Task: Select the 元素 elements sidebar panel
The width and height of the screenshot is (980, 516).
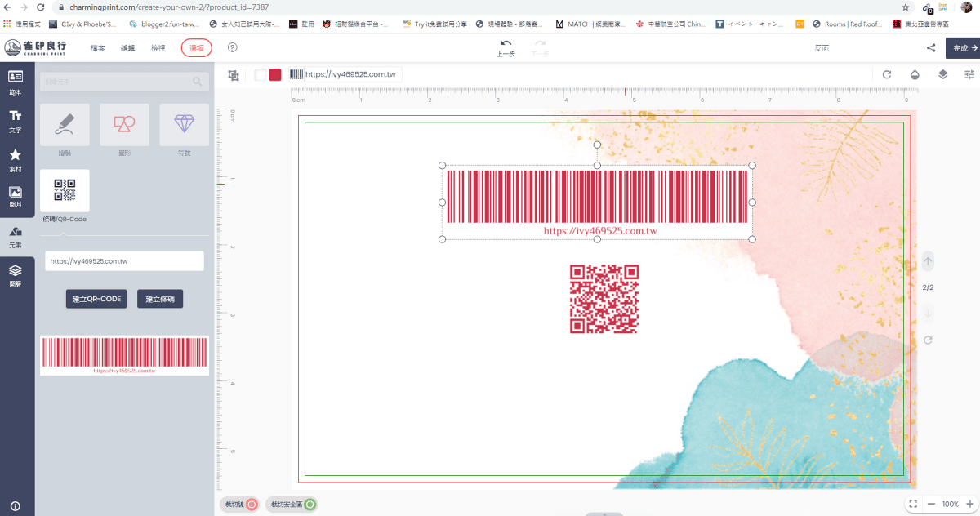Action: pyautogui.click(x=16, y=238)
